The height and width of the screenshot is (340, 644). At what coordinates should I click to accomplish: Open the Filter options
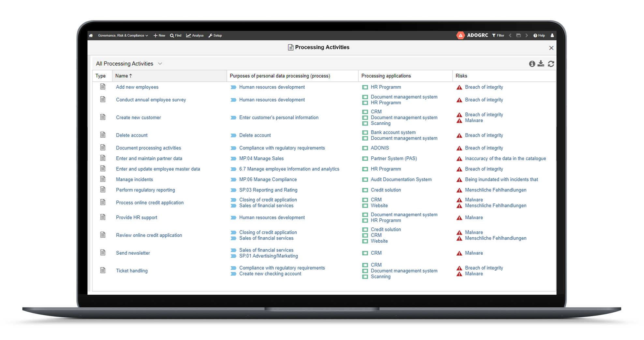tap(498, 35)
